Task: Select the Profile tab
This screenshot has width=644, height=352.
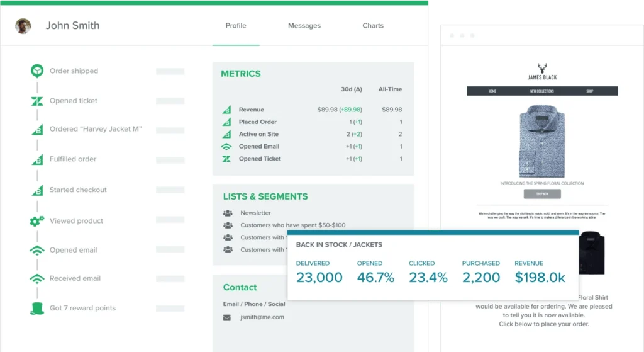Action: tap(236, 26)
